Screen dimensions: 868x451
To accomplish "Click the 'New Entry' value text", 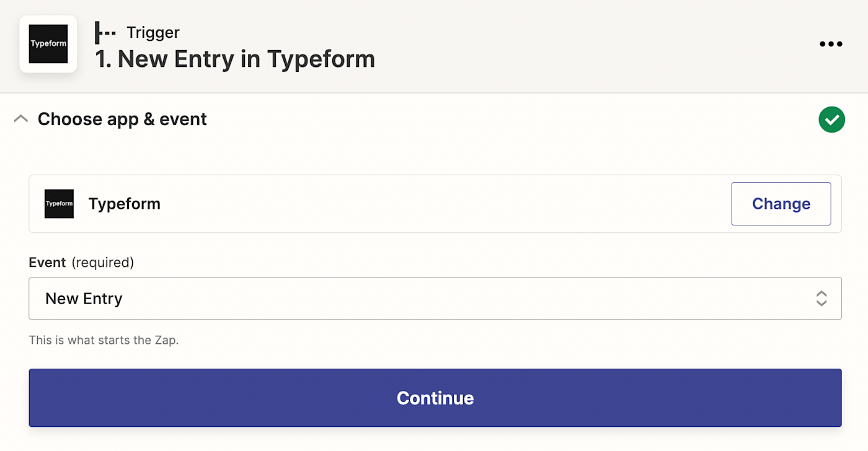I will click(x=84, y=299).
